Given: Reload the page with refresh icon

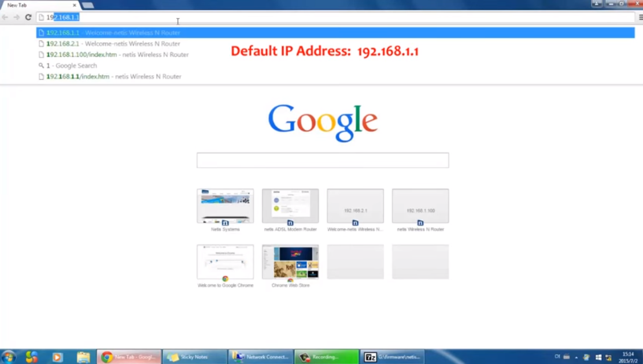Looking at the screenshot, I should tap(28, 17).
